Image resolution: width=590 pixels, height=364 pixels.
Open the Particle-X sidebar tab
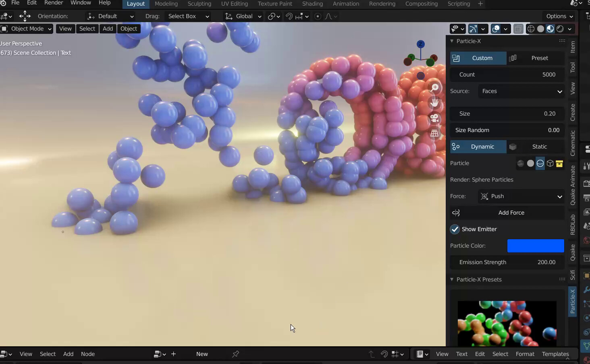tap(572, 301)
